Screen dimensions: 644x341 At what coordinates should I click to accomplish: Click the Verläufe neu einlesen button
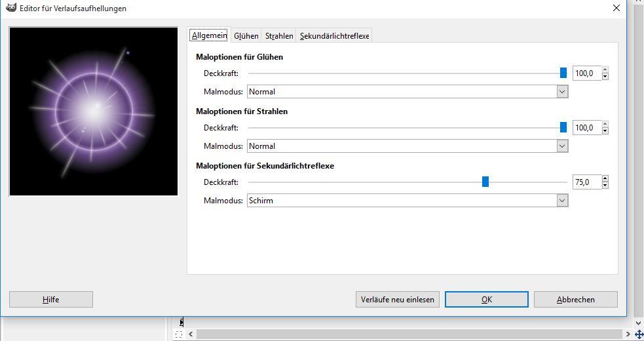pos(398,300)
